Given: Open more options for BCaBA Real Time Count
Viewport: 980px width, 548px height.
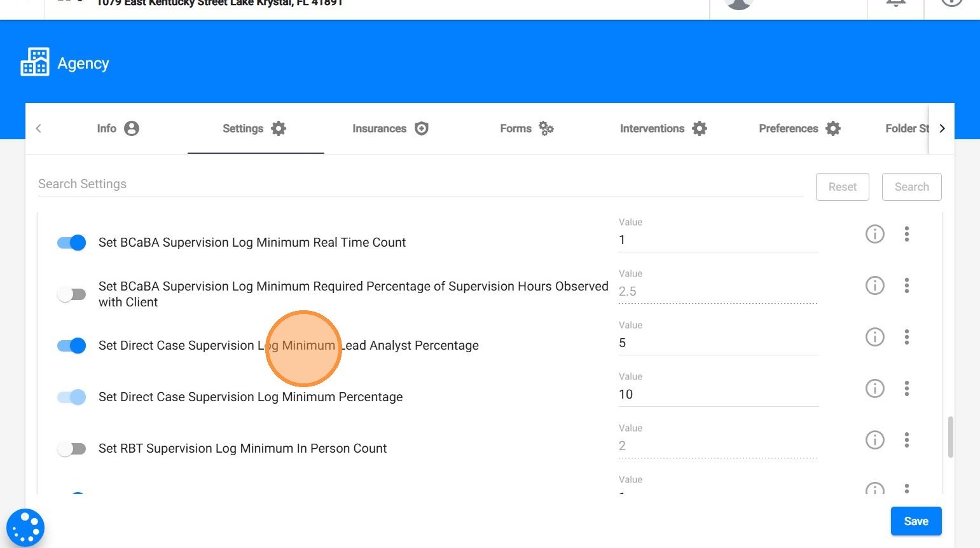Looking at the screenshot, I should [x=906, y=234].
